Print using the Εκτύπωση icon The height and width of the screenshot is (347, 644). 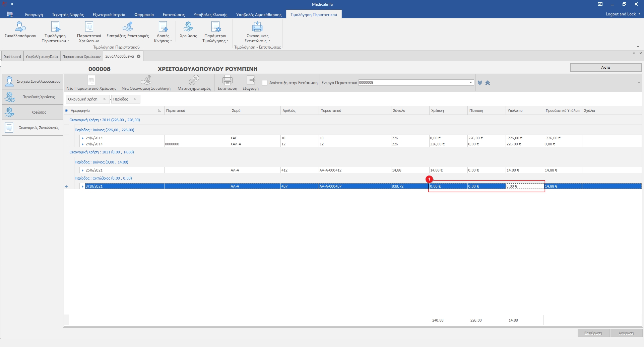tap(227, 80)
